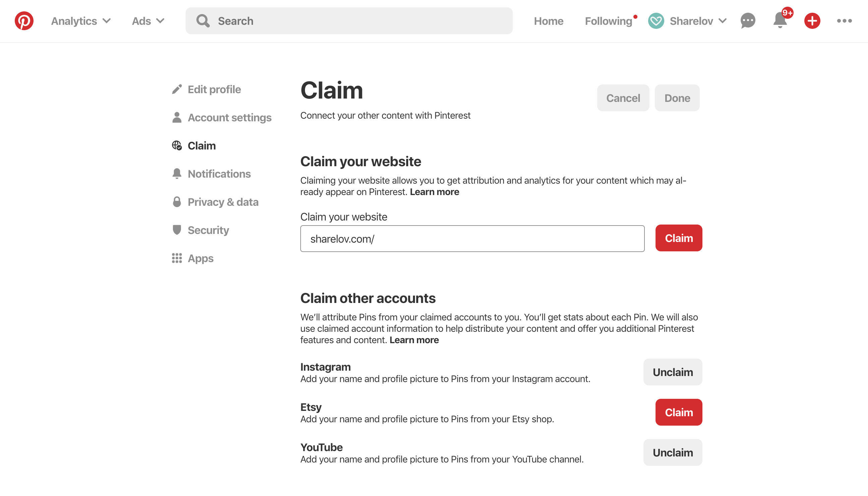Viewport: 868px width, 496px height.
Task: Click the YouTube account label
Action: tap(321, 447)
